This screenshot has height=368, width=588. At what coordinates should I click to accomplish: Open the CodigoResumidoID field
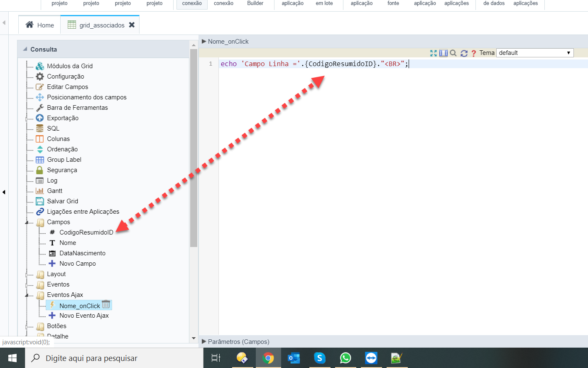tap(86, 232)
